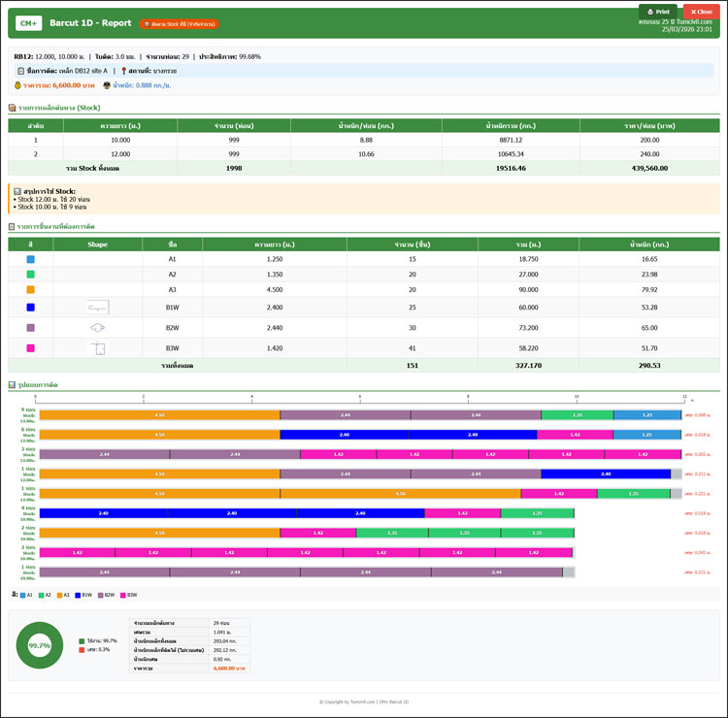Click the light blue A1 color swatch
This screenshot has width=728, height=718.
click(31, 260)
